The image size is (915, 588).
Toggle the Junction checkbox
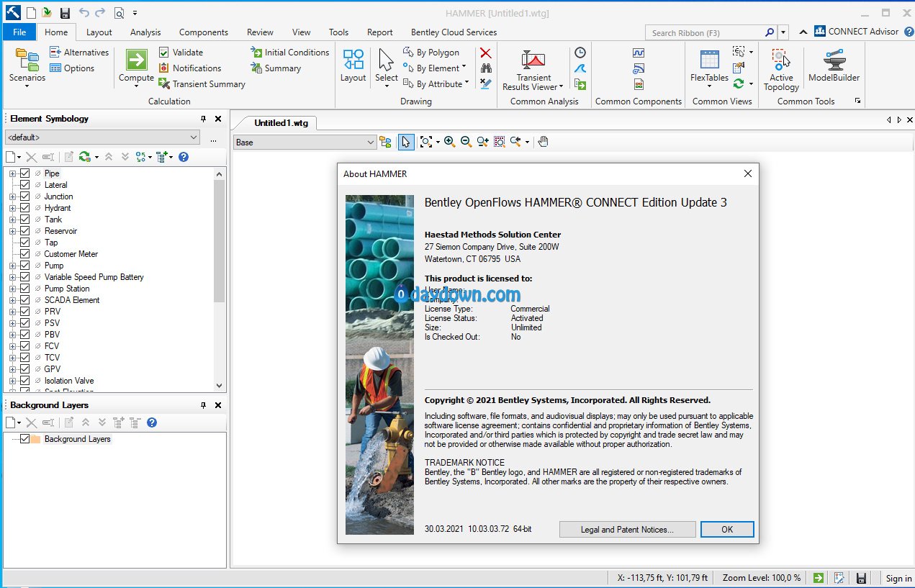tap(25, 196)
